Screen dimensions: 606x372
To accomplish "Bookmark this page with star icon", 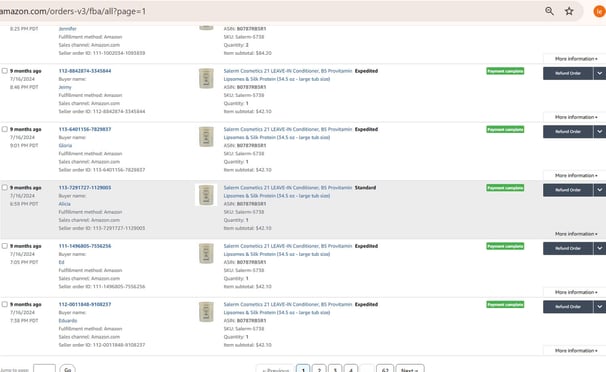I will [569, 11].
